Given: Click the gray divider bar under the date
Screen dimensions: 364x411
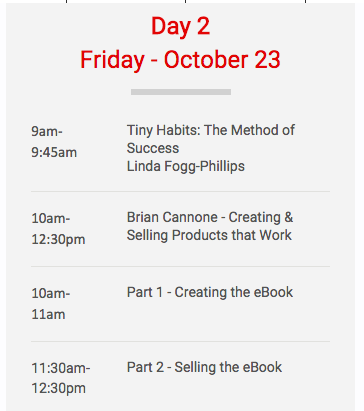Looking at the screenshot, I should point(181,92).
